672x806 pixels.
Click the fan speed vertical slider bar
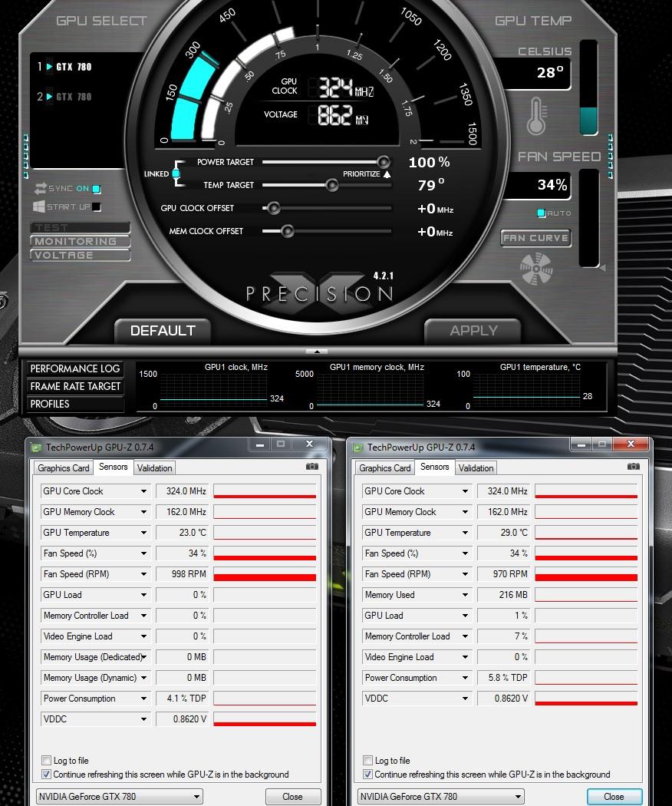(589, 219)
